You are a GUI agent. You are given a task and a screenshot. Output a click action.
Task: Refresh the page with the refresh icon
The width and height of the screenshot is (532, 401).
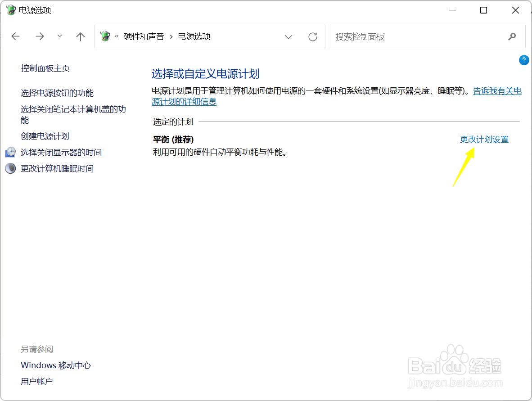tap(312, 36)
